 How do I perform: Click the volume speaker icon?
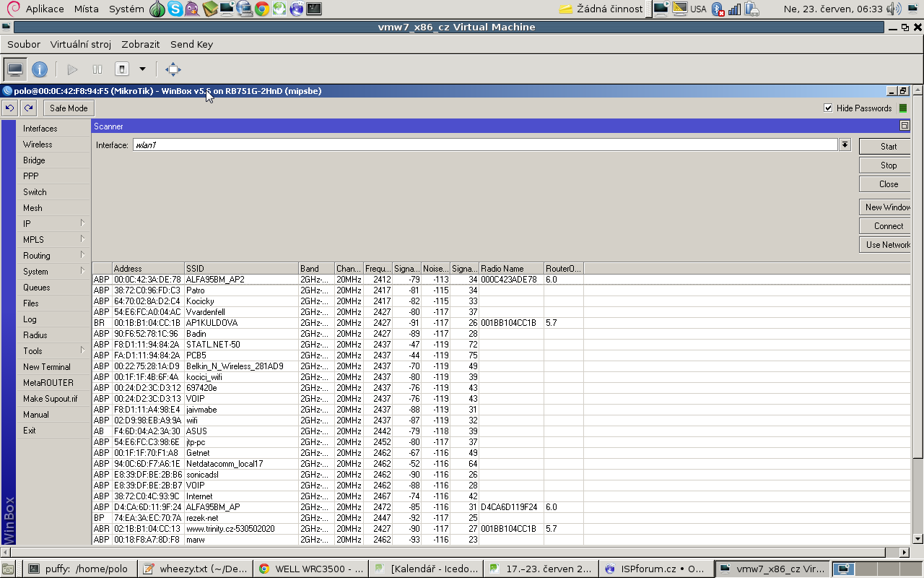(x=893, y=9)
